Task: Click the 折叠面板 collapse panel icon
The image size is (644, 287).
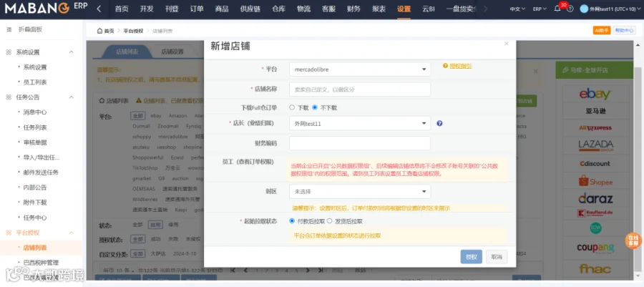Action: (x=9, y=29)
